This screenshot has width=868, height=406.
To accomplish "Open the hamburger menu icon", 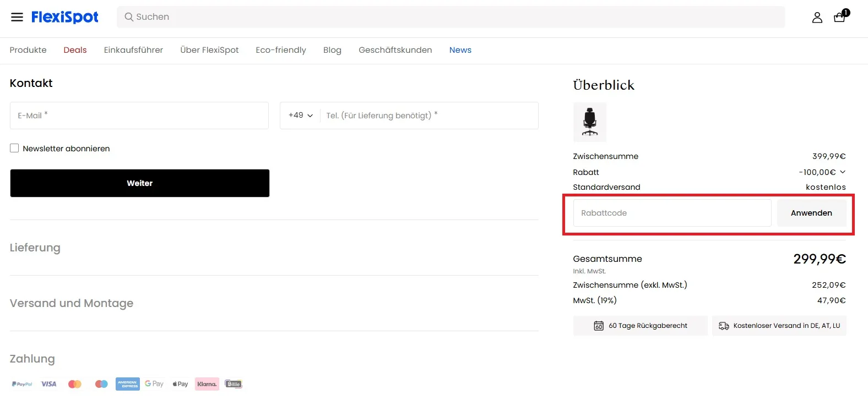I will [x=17, y=17].
